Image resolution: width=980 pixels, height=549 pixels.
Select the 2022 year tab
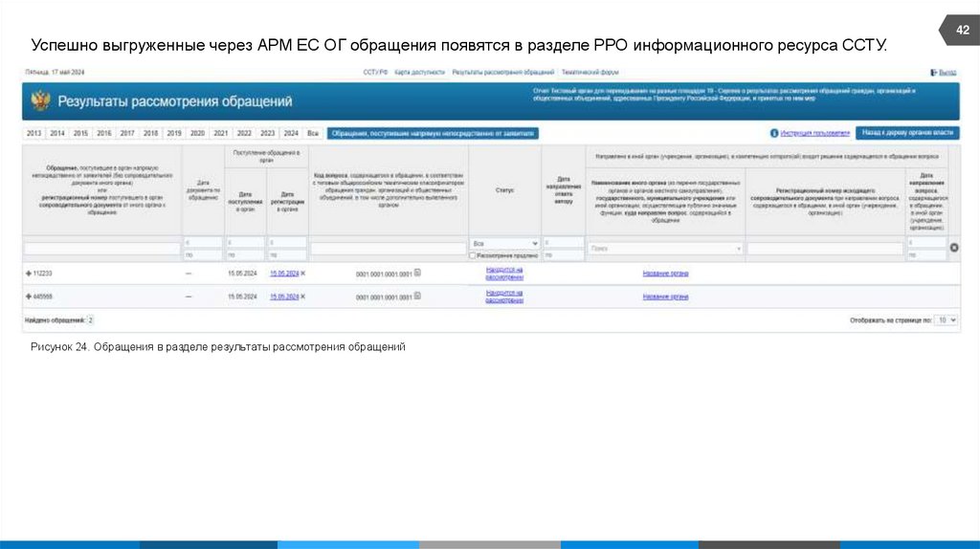point(244,133)
